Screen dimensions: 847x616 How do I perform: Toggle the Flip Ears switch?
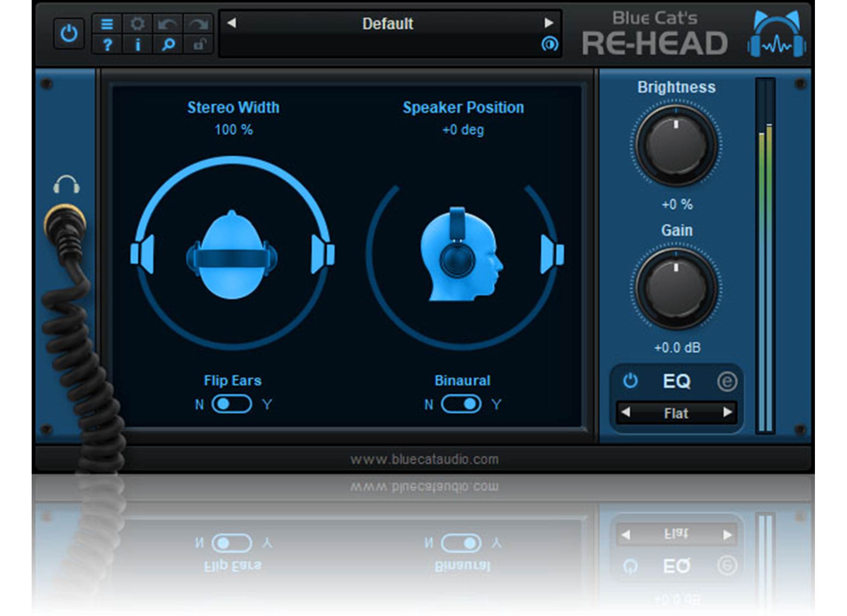click(x=231, y=404)
